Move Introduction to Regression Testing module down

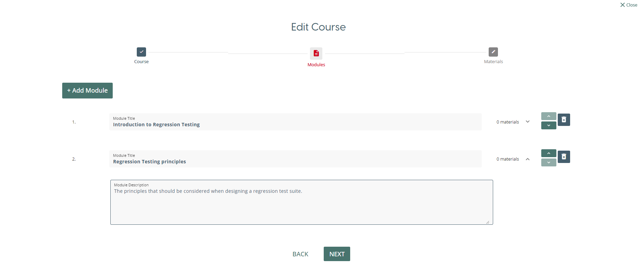[x=548, y=126]
